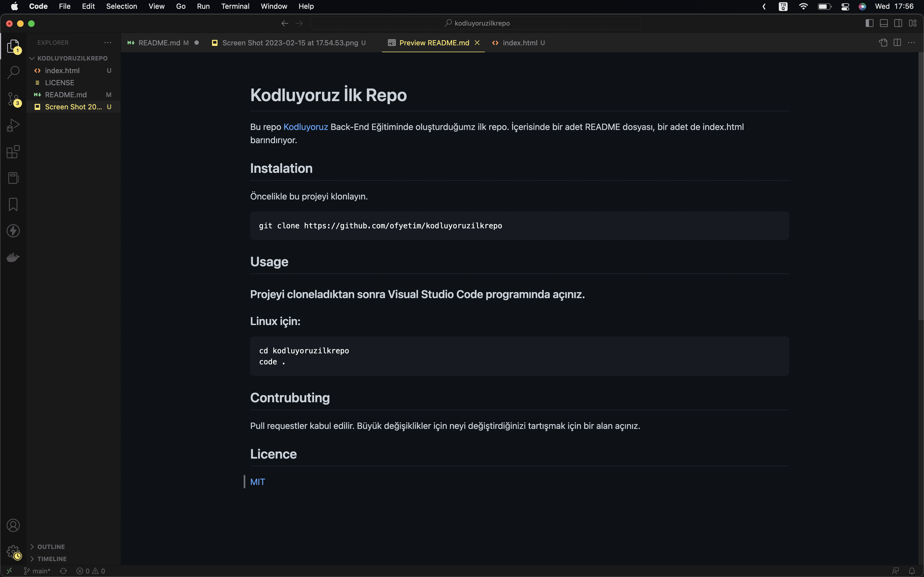Open the Bookmarks view icon
Image resolution: width=924 pixels, height=577 pixels.
pyautogui.click(x=13, y=204)
